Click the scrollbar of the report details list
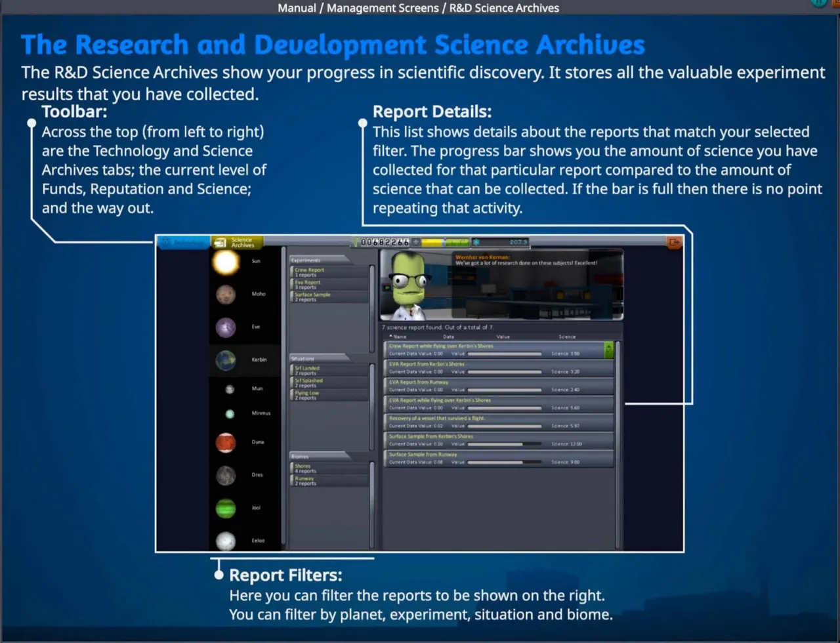The width and height of the screenshot is (840, 643). click(618, 444)
